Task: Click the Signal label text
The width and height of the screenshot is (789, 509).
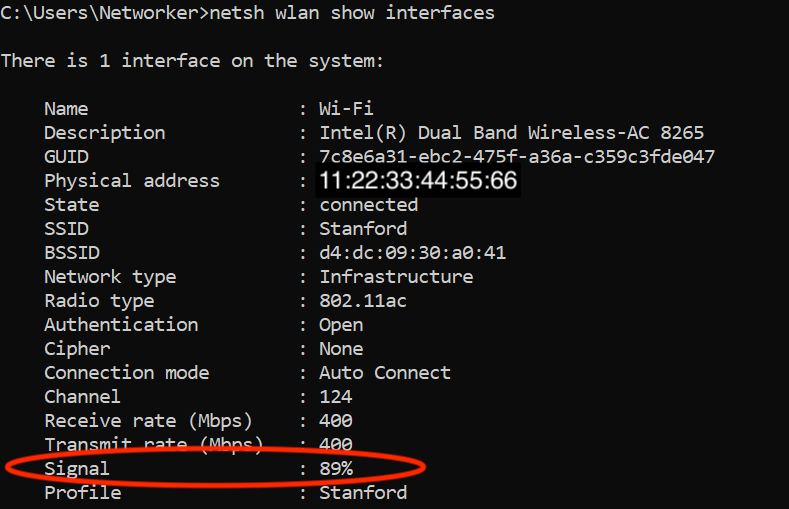Action: (77, 468)
